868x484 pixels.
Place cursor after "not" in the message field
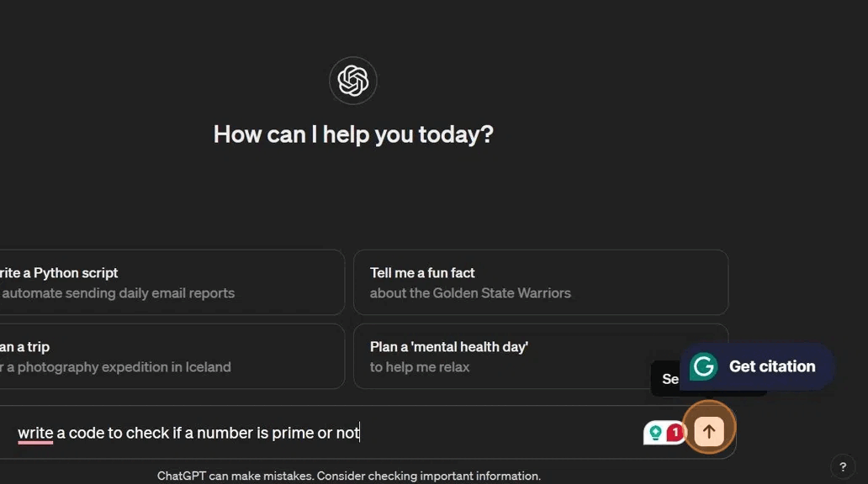coord(360,434)
